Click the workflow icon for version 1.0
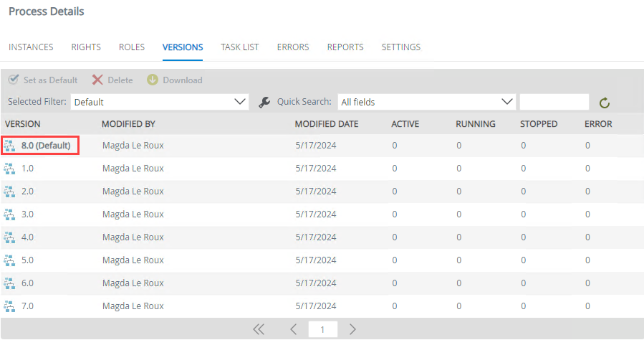The height and width of the screenshot is (340, 644). click(x=10, y=169)
